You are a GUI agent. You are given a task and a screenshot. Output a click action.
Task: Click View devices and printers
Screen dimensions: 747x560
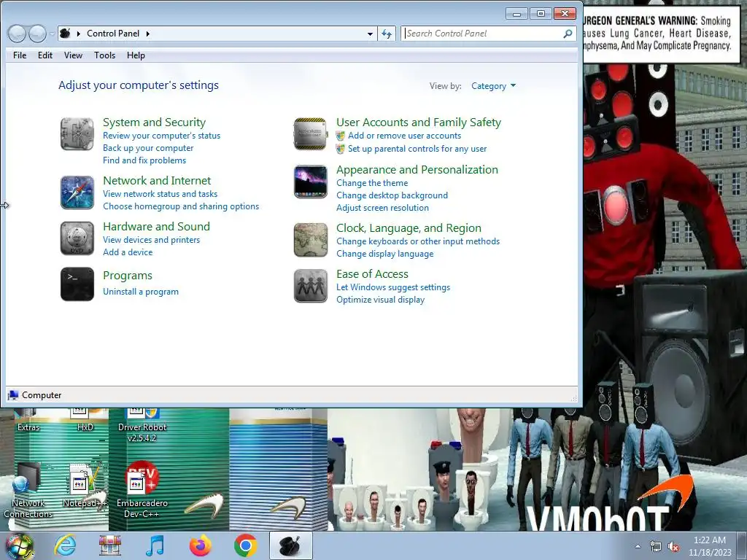point(152,240)
